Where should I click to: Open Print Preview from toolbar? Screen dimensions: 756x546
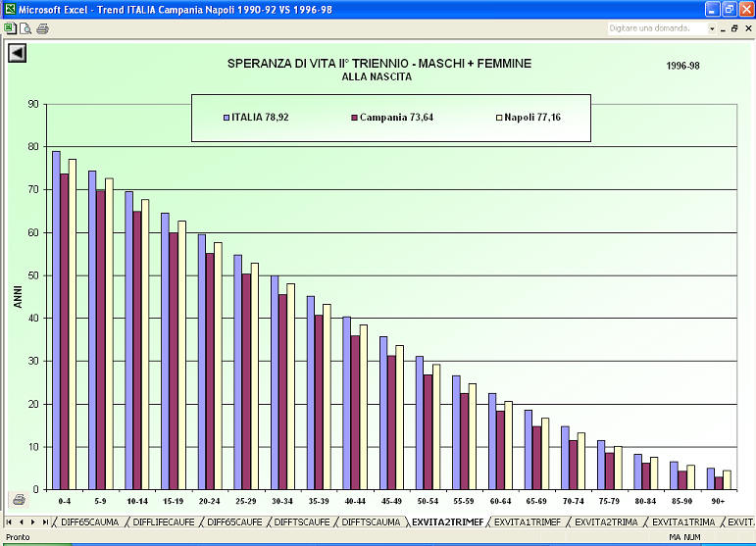[x=25, y=28]
